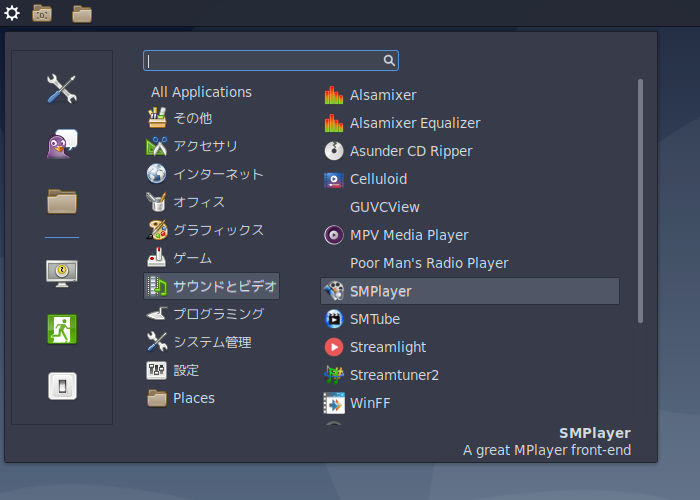Click the Celluloid label
Screen dimensions: 700x500
(x=379, y=179)
